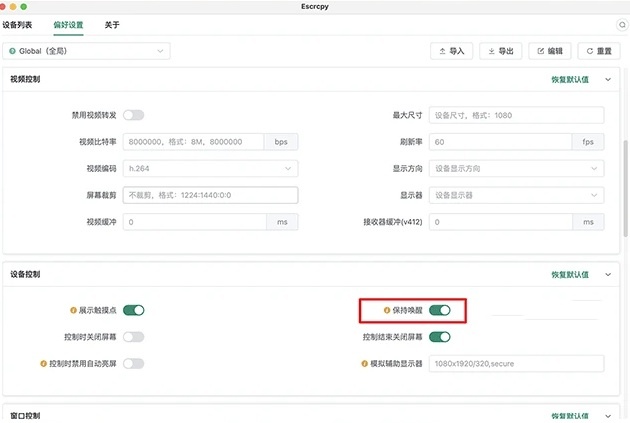Click the 视频控制 section title
Image resolution: width=630 pixels, height=423 pixels.
click(x=25, y=79)
